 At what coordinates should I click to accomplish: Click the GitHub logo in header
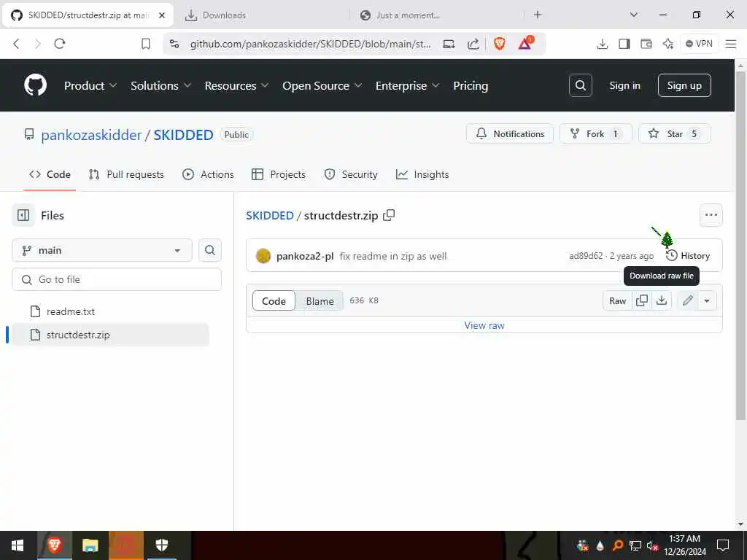(35, 85)
